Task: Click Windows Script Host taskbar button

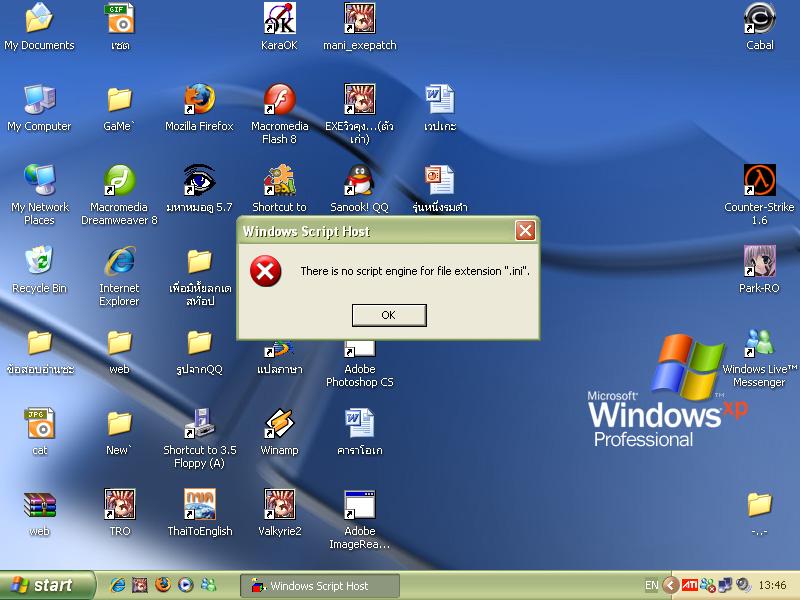Action: point(319,586)
